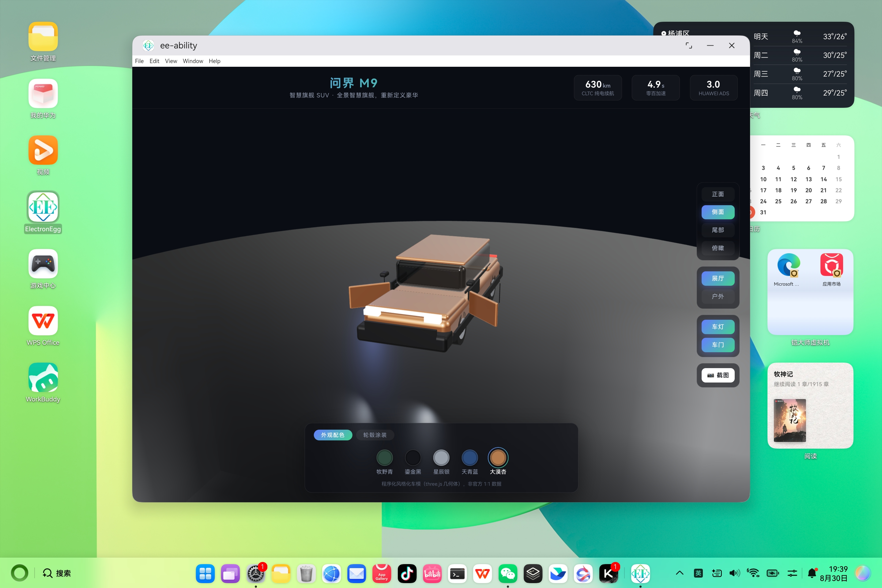This screenshot has height=588, width=882.
Task: Open the View menu
Action: coord(171,61)
